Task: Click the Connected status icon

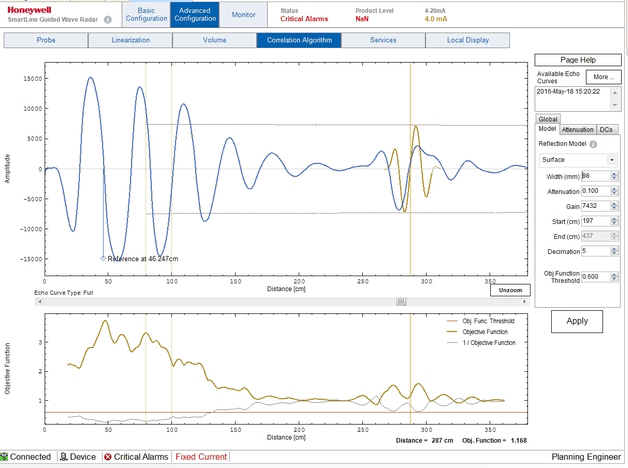Action: tap(6, 457)
